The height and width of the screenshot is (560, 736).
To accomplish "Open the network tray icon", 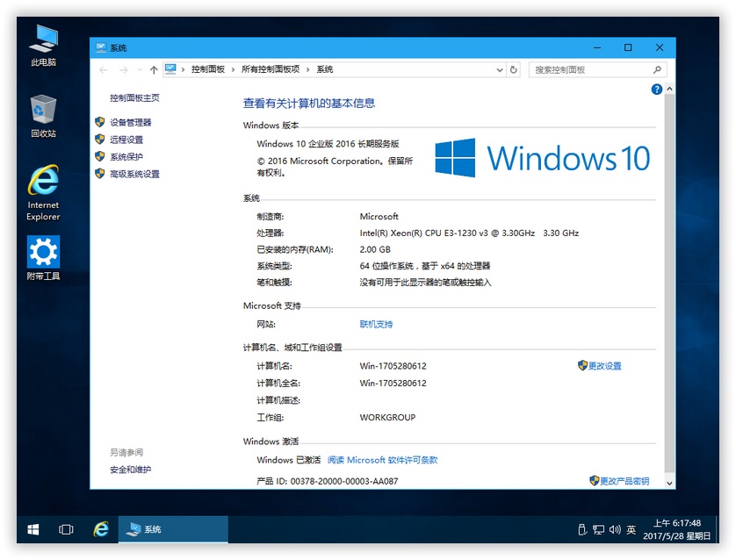I will [x=598, y=529].
